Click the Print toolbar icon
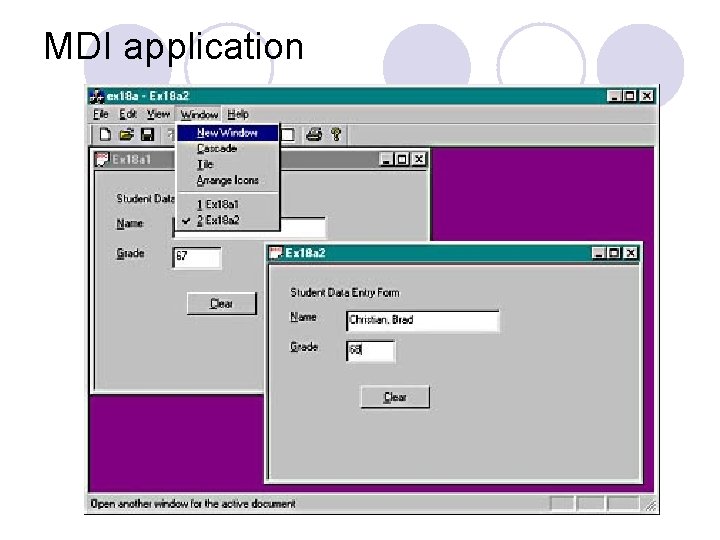The height and width of the screenshot is (540, 720). (x=314, y=135)
